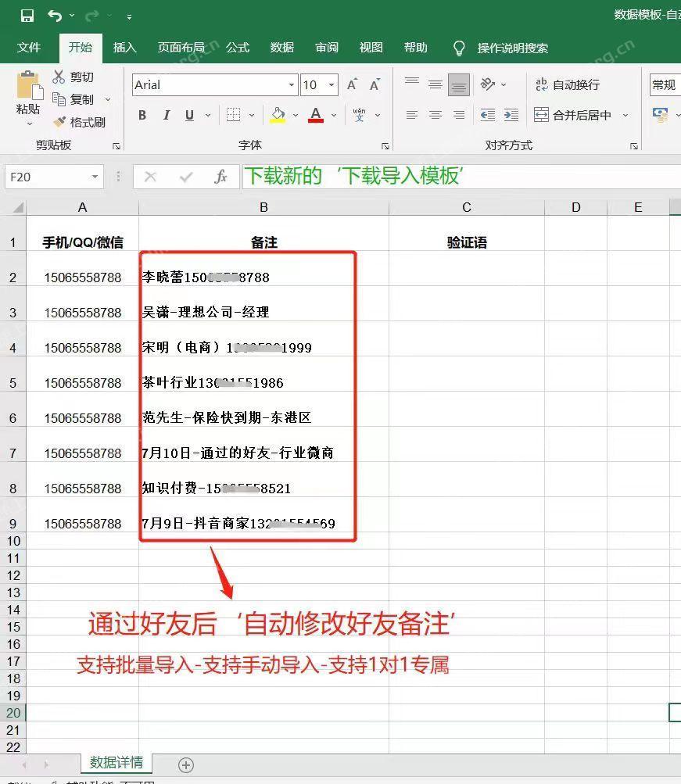This screenshot has height=784, width=681.
Task: Open the 字体 dialog launcher
Action: [385, 146]
